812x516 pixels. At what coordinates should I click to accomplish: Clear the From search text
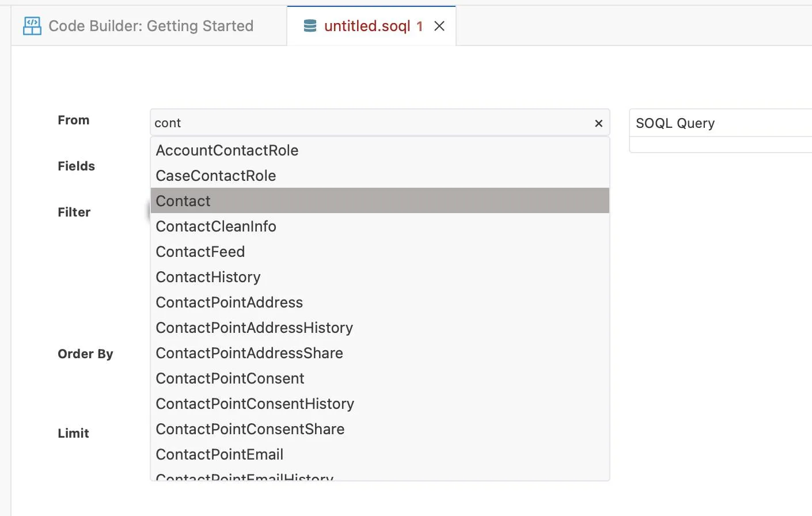pos(598,123)
